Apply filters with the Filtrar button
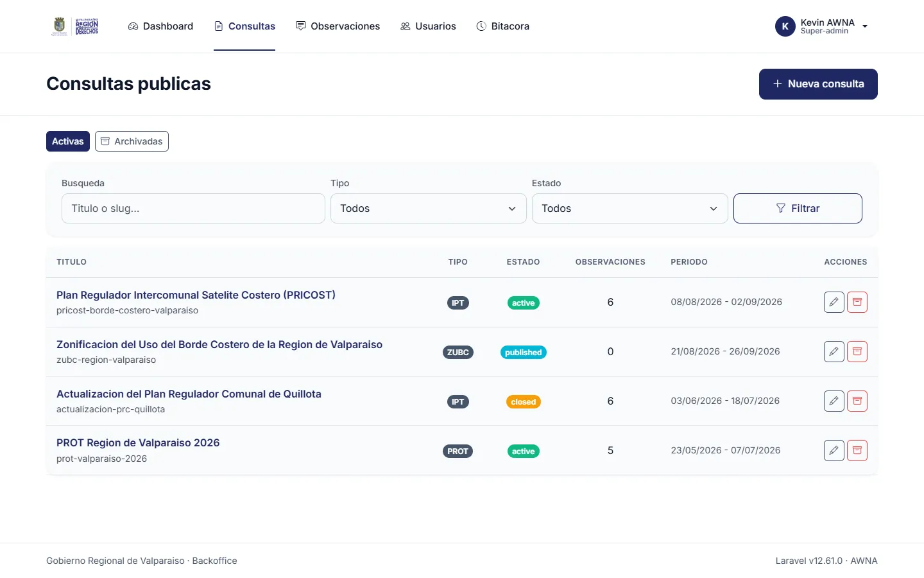The image size is (924, 578). coord(798,209)
